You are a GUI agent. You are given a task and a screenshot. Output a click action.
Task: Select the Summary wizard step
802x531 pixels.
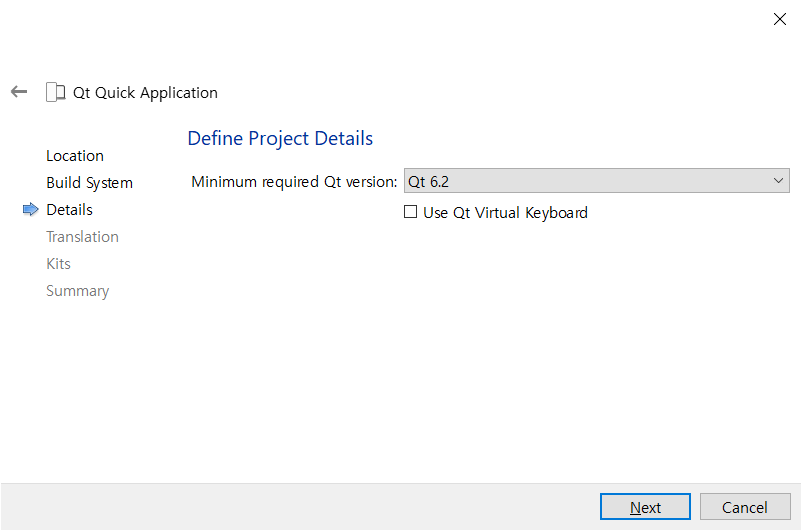pyautogui.click(x=78, y=291)
